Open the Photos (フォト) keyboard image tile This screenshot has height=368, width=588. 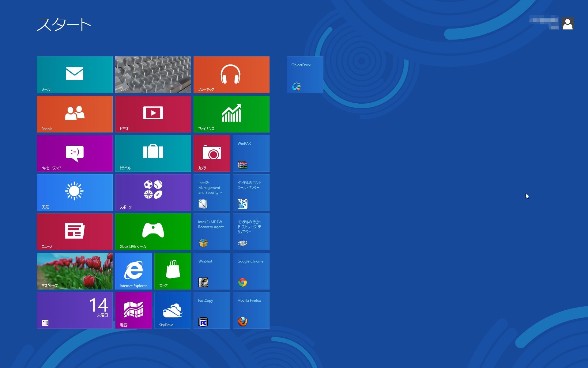pyautogui.click(x=153, y=75)
